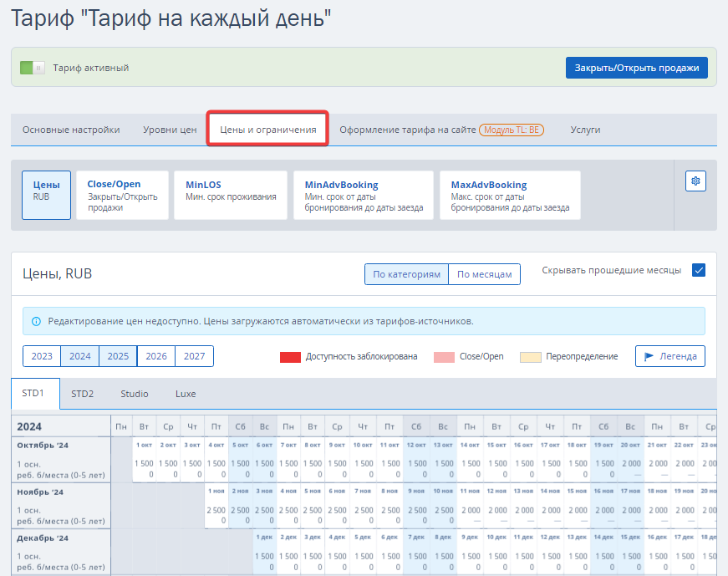Uncheck Скрывать прошедшие месяцы checkbox
Screen dimensions: 728x576
pos(699,270)
